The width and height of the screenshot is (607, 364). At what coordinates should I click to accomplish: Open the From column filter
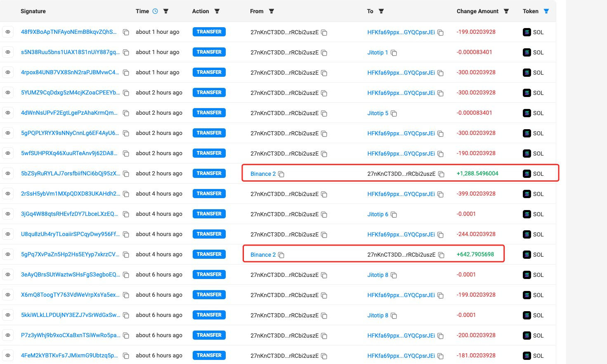(272, 11)
